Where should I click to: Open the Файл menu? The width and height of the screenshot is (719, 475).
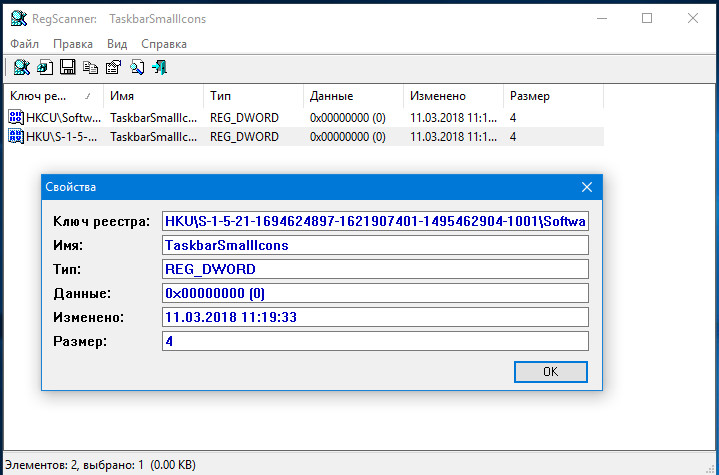pyautogui.click(x=24, y=44)
